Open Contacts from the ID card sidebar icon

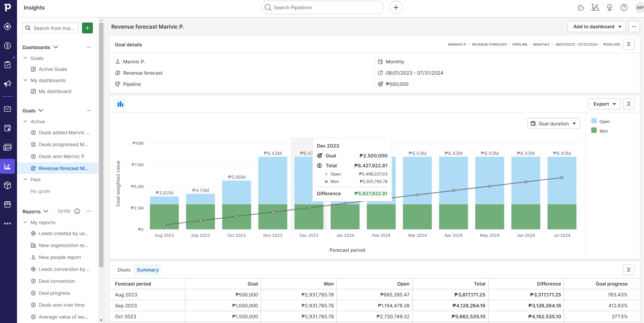pyautogui.click(x=7, y=147)
